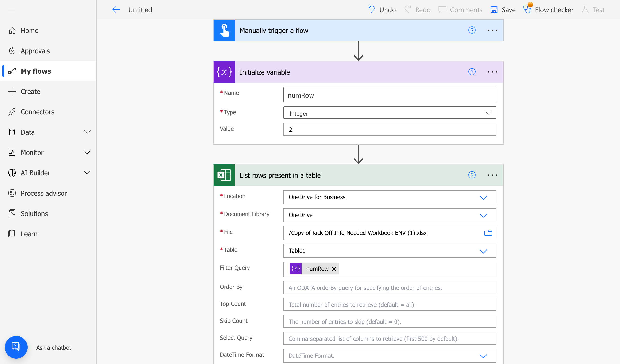The image size is (620, 364).
Task: Select My flows in sidebar
Action: (48, 71)
